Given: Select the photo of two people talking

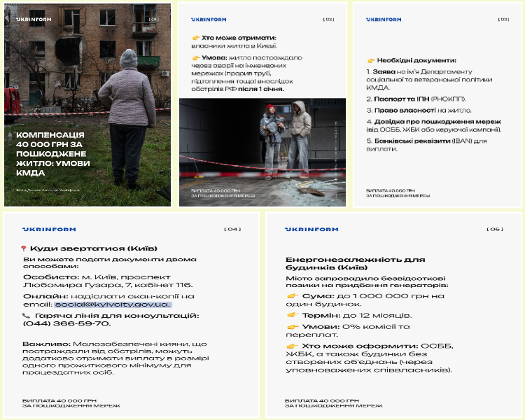Looking at the screenshot, I should (262, 148).
